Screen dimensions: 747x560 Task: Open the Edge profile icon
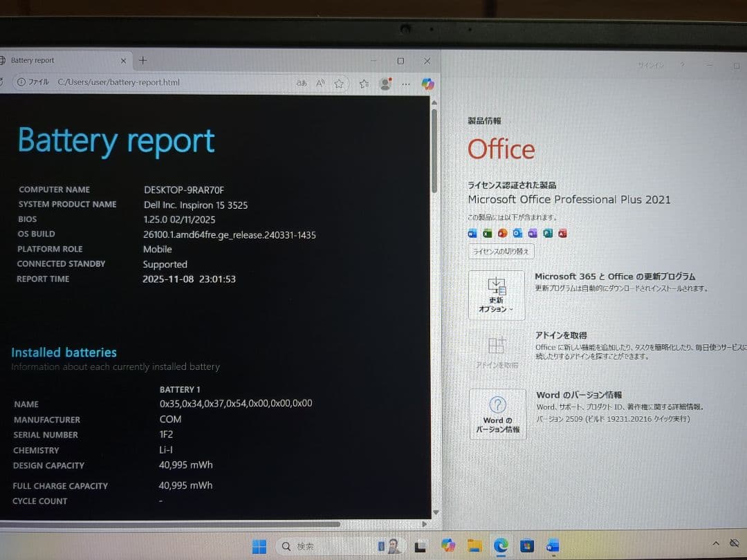coord(385,82)
